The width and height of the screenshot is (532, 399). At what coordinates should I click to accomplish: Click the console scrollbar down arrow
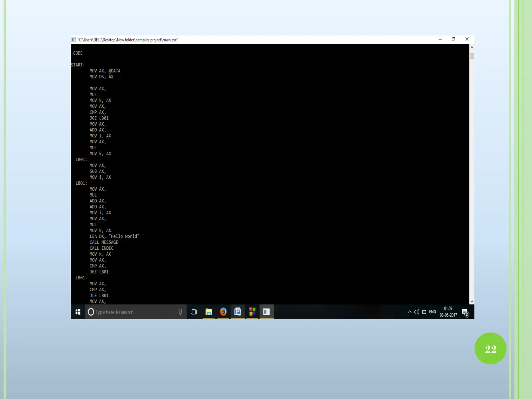tap(472, 302)
